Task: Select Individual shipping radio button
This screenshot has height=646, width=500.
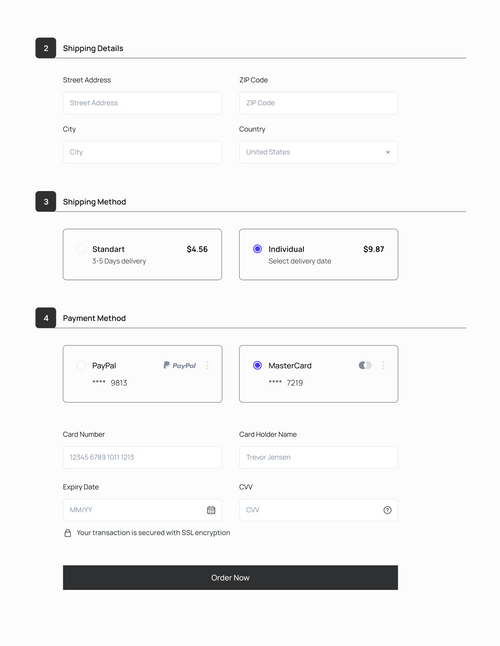Action: point(257,249)
